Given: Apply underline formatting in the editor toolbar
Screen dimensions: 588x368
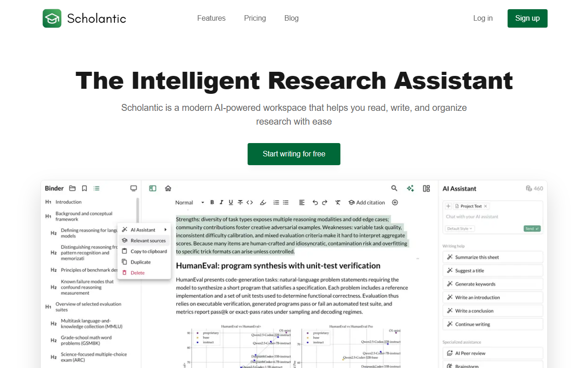Looking at the screenshot, I should tap(231, 202).
